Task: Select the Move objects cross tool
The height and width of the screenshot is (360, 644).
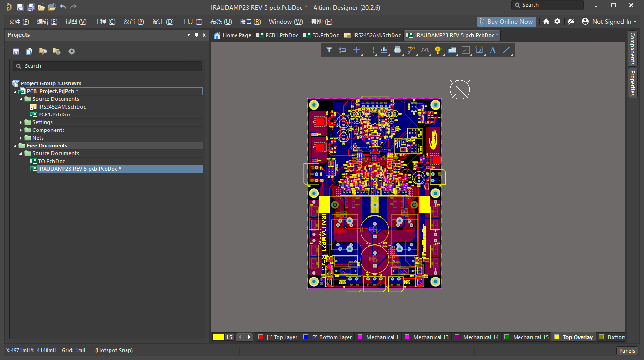Action: pyautogui.click(x=357, y=50)
